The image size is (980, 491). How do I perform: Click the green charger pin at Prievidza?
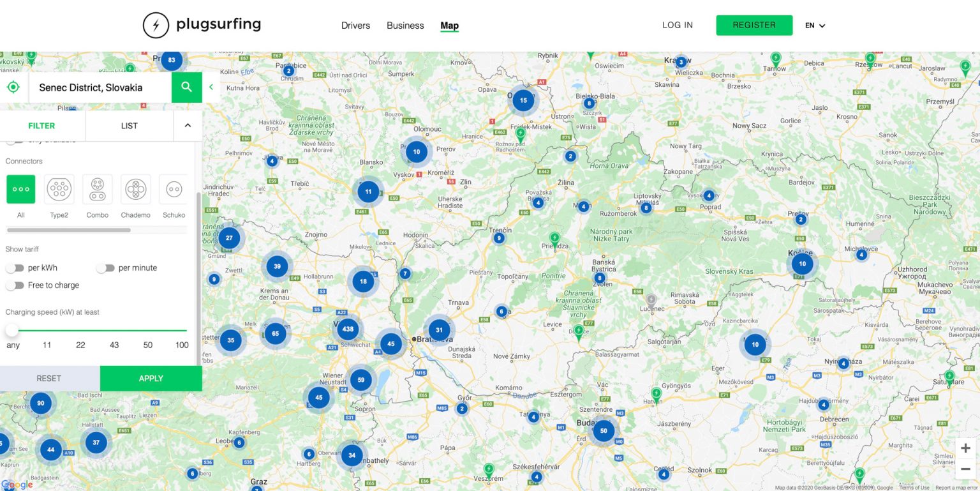555,239
